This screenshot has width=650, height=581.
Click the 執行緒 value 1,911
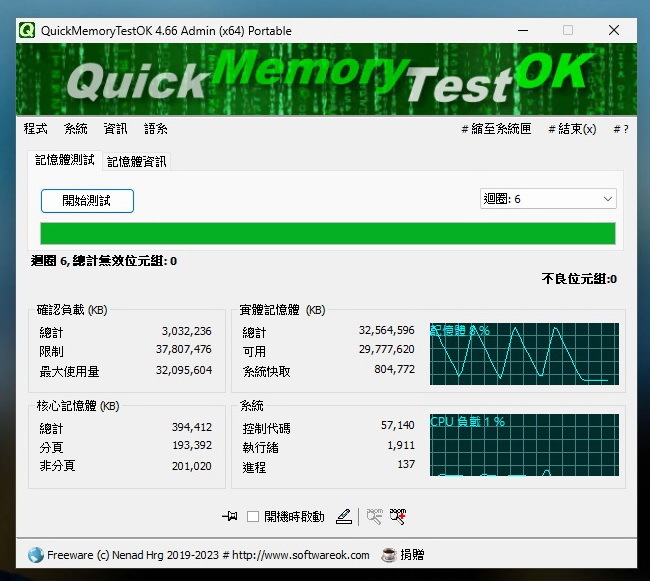tap(401, 445)
